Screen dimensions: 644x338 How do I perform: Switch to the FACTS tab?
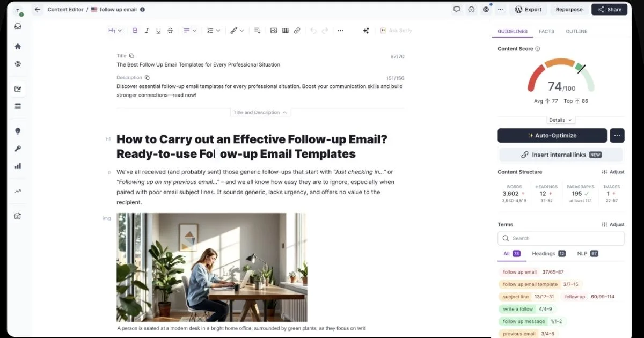[546, 31]
